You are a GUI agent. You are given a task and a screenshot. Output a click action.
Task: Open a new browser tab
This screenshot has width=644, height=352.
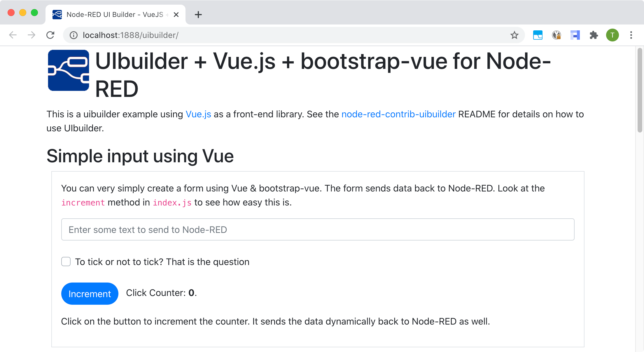click(x=198, y=15)
